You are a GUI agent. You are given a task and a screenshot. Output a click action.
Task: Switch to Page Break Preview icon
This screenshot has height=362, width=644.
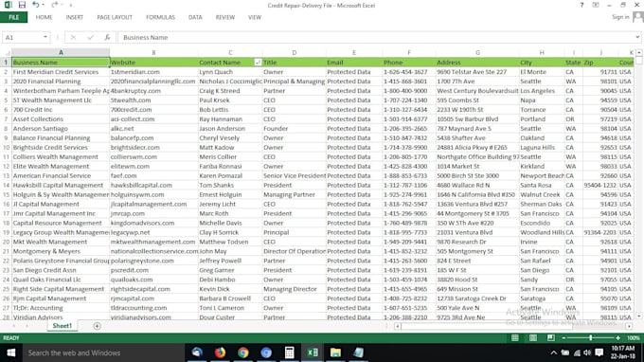pos(551,337)
